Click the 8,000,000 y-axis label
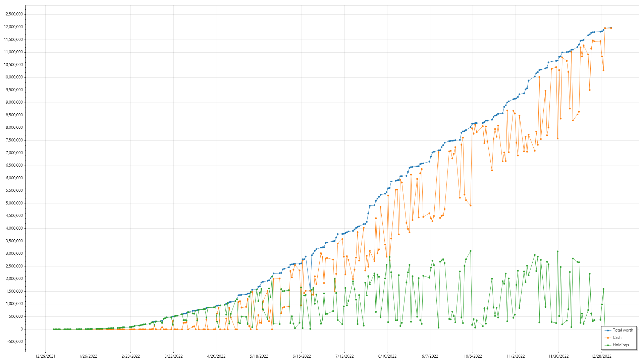The width and height of the screenshot is (644, 362). pyautogui.click(x=14, y=127)
